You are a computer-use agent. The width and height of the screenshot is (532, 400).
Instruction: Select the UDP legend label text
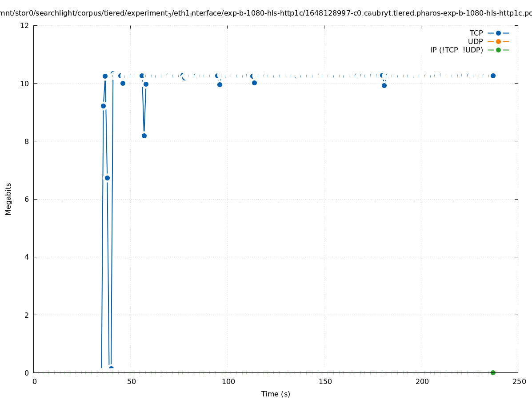coord(475,41)
